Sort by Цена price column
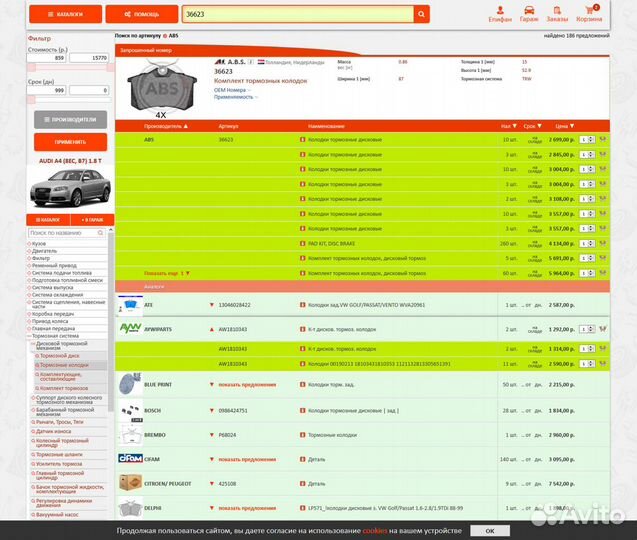Screen dimensions: 637x540 pyautogui.click(x=565, y=126)
